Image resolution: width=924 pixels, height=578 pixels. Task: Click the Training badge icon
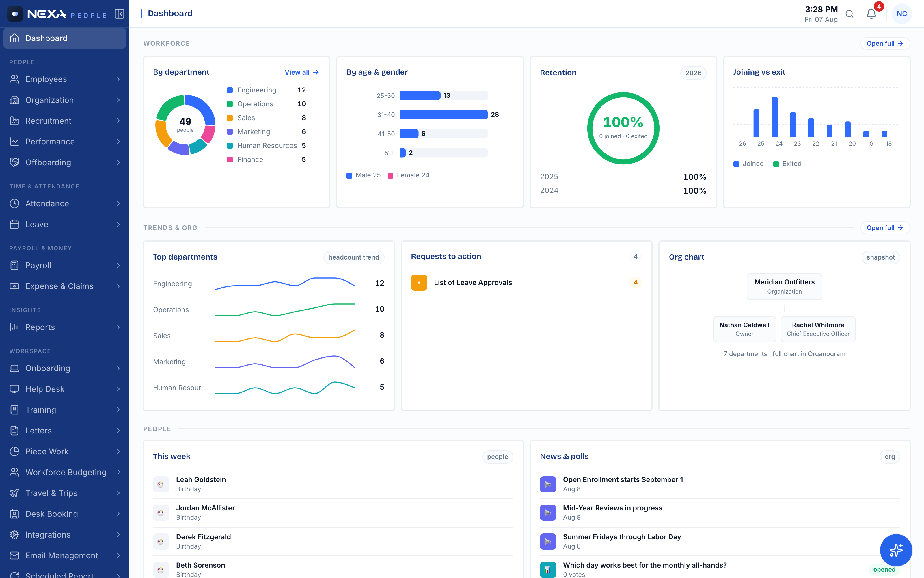(14, 410)
